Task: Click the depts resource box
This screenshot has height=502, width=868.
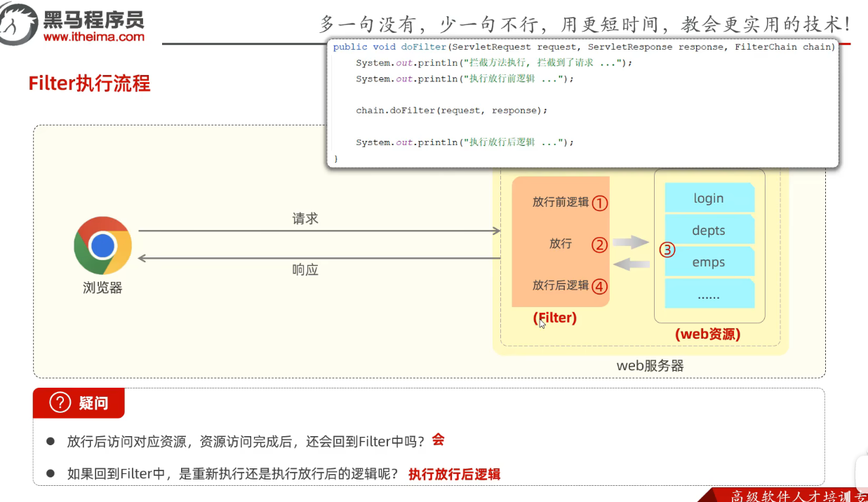Action: point(709,230)
